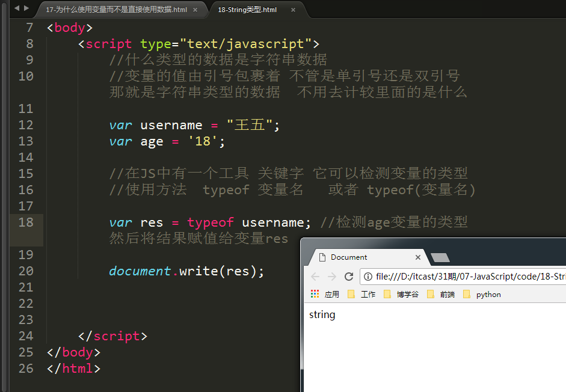Click 'write(res)' call on line 20
566x392 pixels.
click(218, 271)
